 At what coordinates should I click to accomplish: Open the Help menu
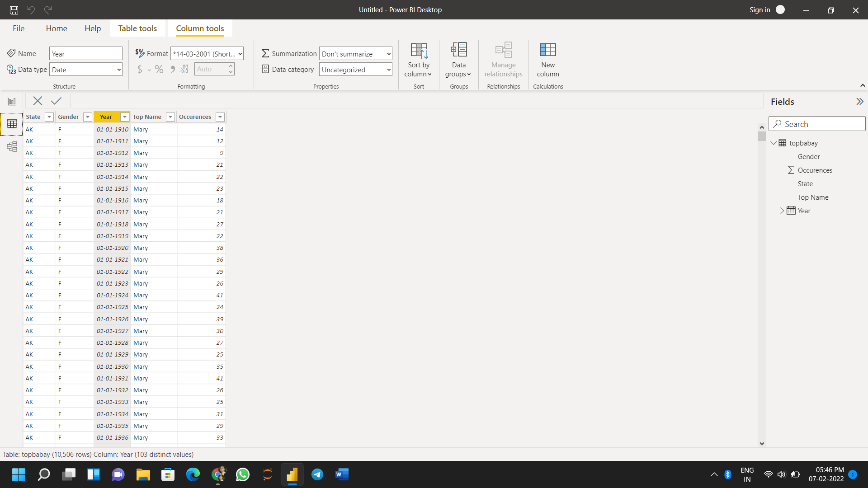[92, 28]
